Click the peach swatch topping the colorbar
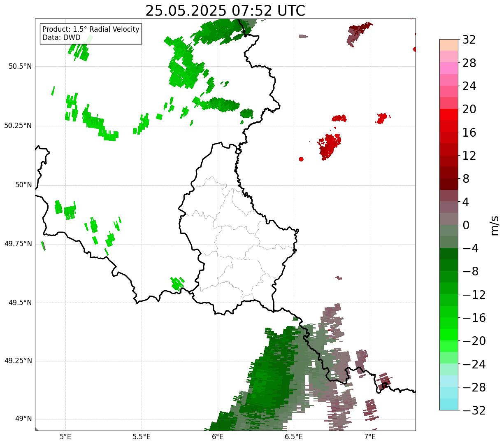The height and width of the screenshot is (445, 504). point(449,45)
